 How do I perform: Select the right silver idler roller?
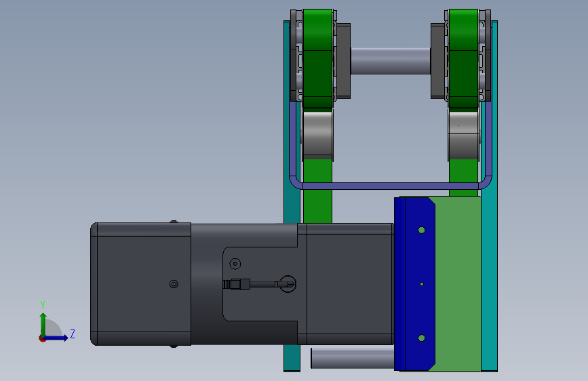point(463,135)
